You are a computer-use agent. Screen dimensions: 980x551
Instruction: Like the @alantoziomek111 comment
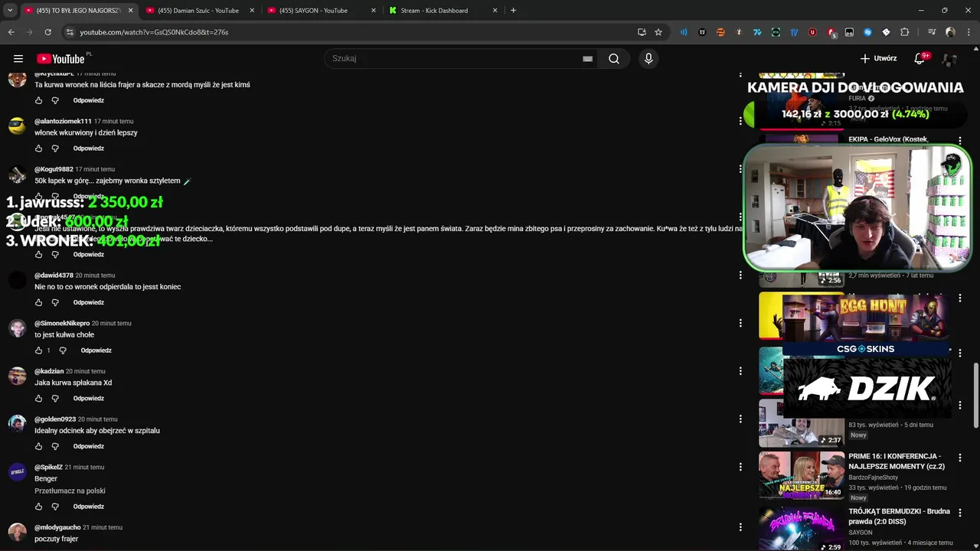(39, 148)
